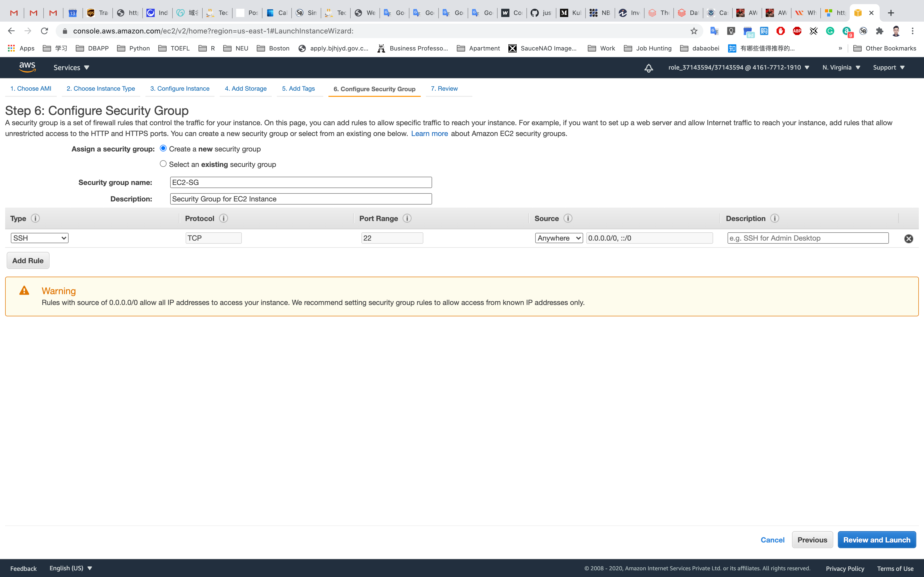The width and height of the screenshot is (924, 577).
Task: Remove the SSH rule with X icon
Action: pyautogui.click(x=908, y=239)
